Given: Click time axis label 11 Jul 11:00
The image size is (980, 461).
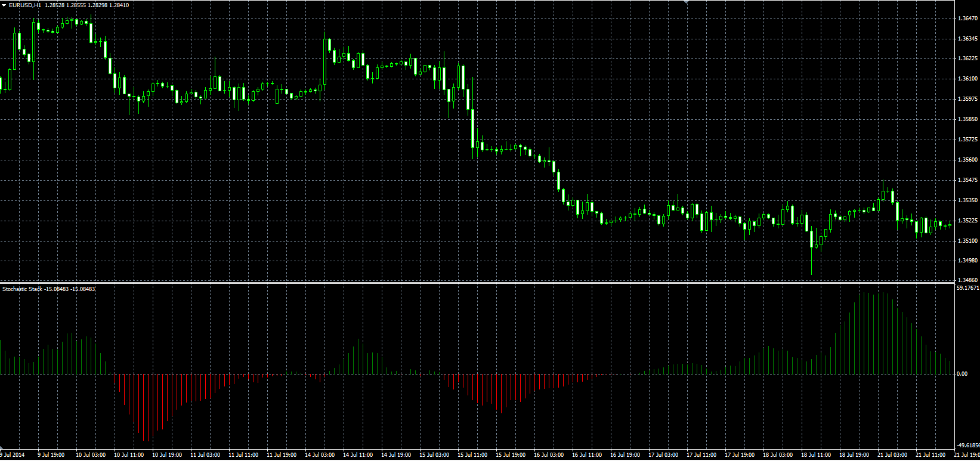Looking at the screenshot, I should click(x=243, y=455).
